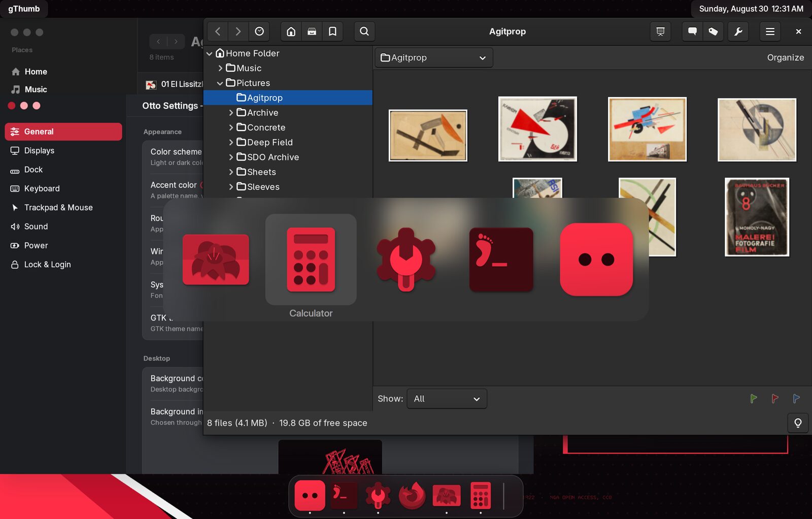Screen dimensions: 812x519
Task: Open Trackpad & Mouse settings
Action: point(63,207)
